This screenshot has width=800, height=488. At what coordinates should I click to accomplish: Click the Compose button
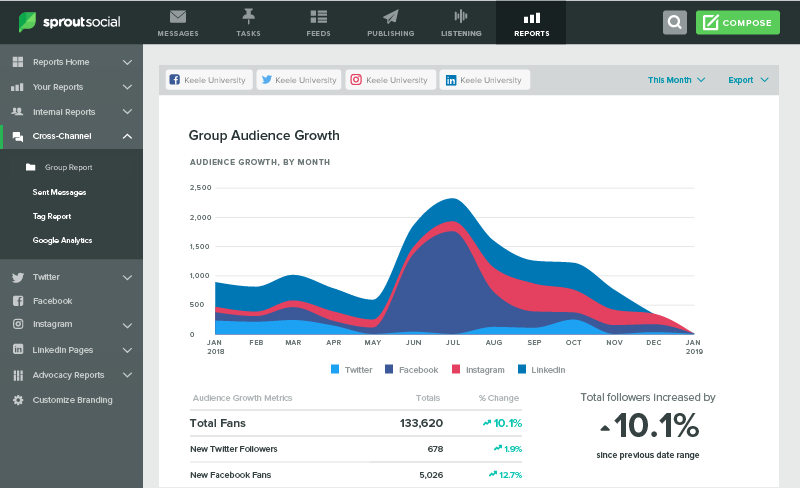click(737, 22)
